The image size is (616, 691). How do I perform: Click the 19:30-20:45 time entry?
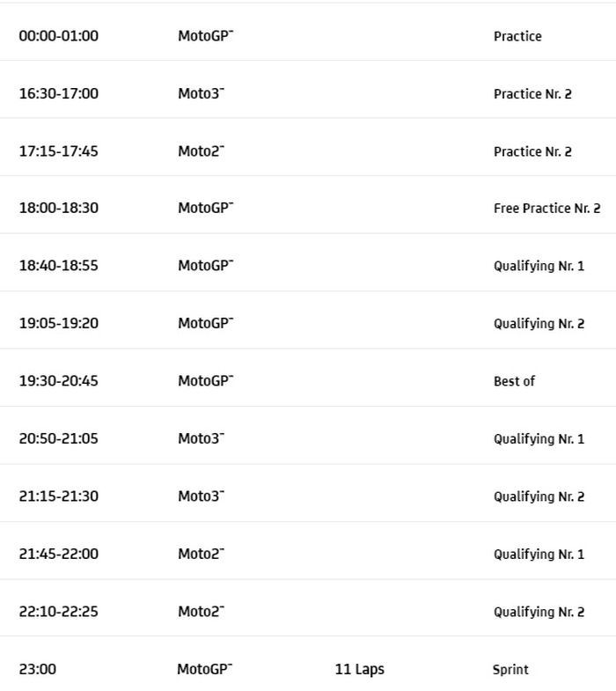59,381
